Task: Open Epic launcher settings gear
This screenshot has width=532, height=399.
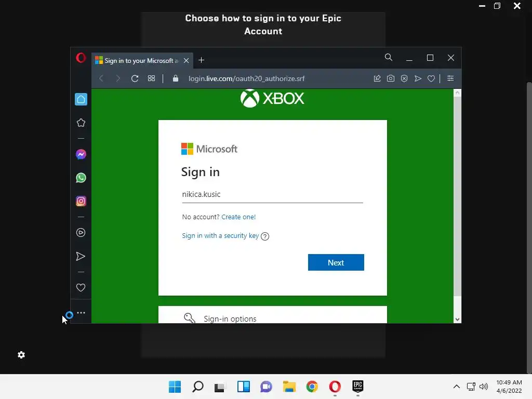Action: click(21, 355)
